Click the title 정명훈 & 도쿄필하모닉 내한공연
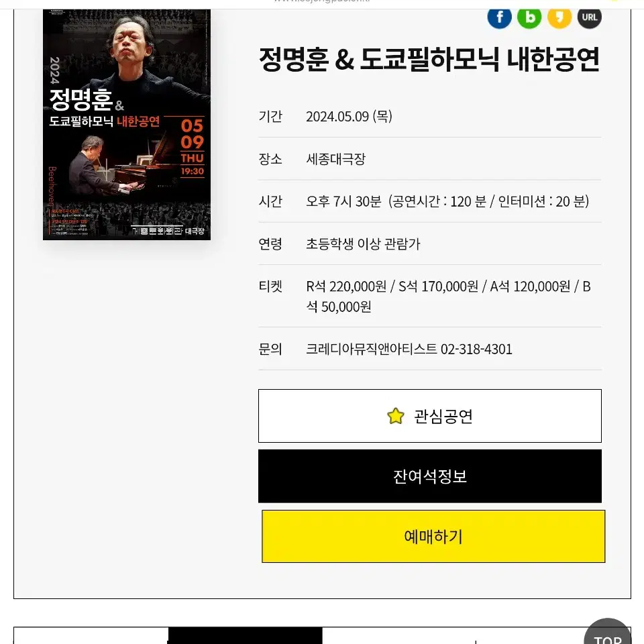The height and width of the screenshot is (644, 644). coord(429,59)
